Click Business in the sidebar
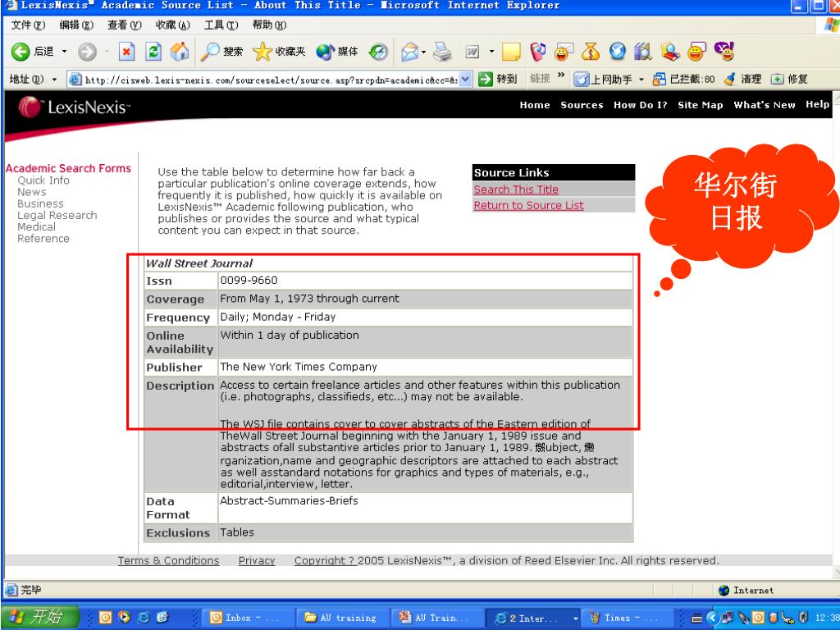This screenshot has height=630, width=840. click(x=40, y=203)
